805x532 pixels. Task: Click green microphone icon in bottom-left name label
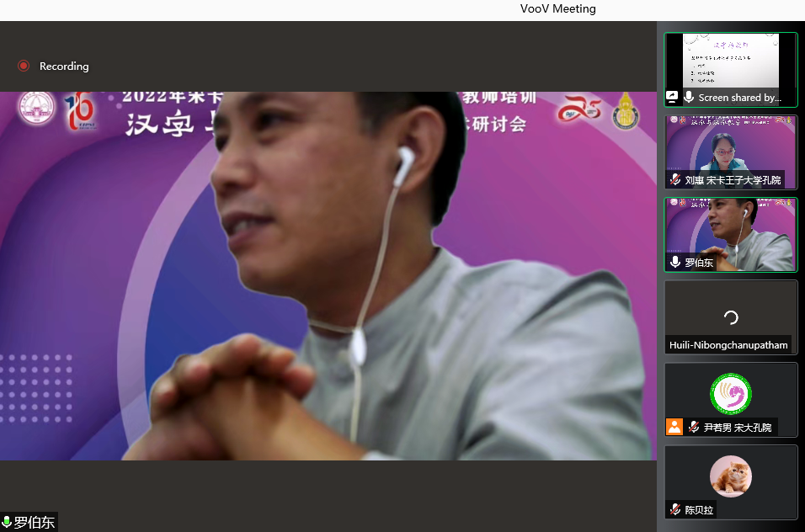click(7, 522)
